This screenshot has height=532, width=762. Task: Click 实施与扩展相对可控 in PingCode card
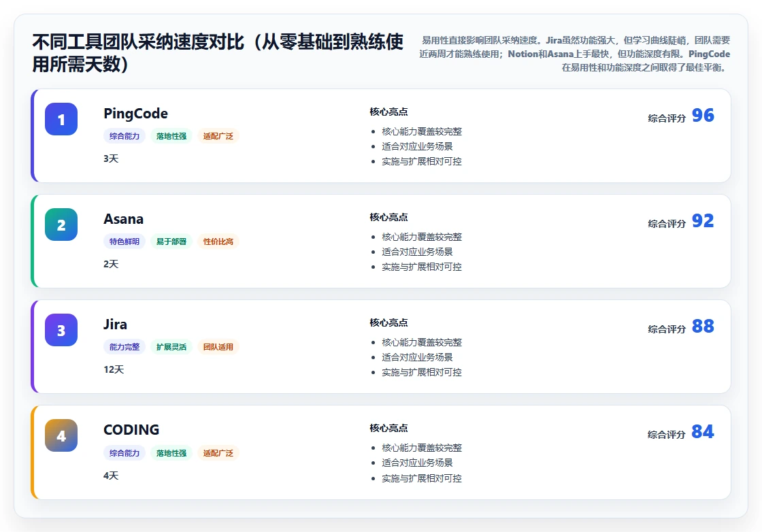point(422,161)
